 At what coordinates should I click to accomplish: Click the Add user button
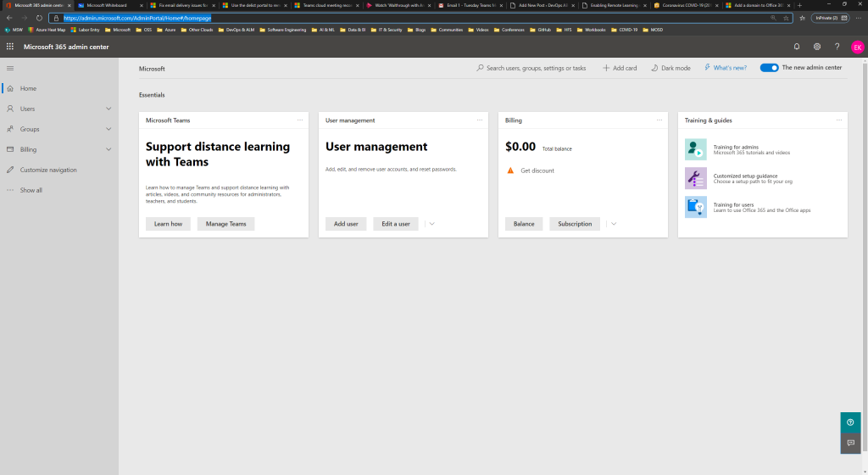pyautogui.click(x=346, y=224)
